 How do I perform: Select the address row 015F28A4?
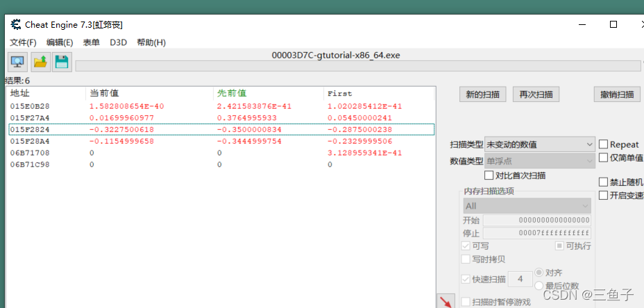[x=221, y=141]
